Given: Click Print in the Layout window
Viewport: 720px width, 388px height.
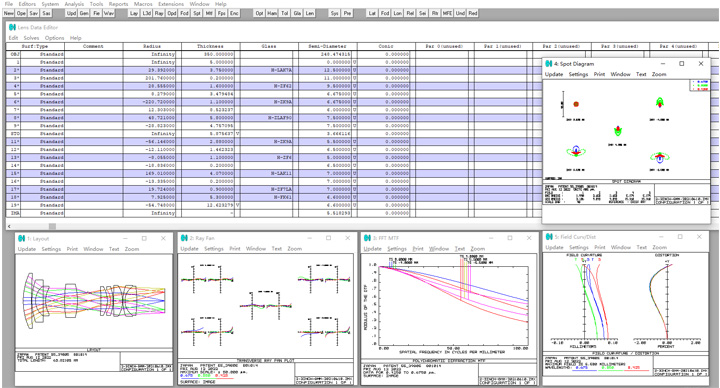Looking at the screenshot, I should 72,249.
